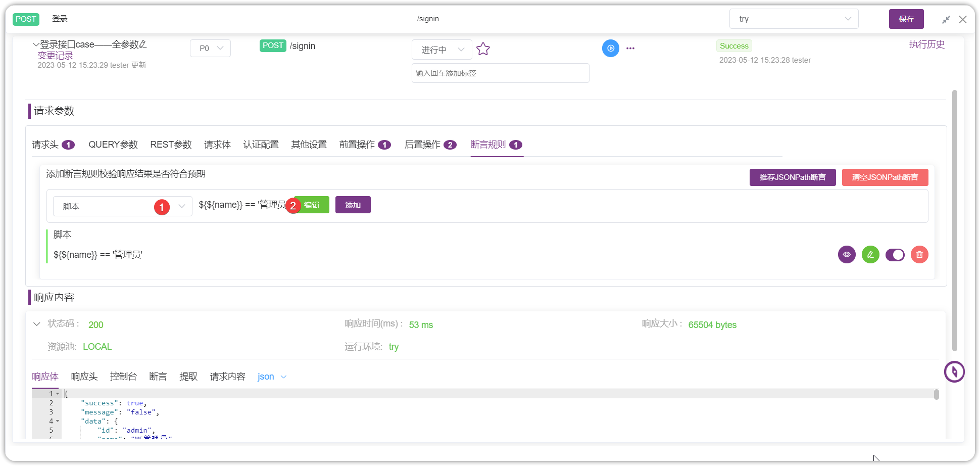This screenshot has height=466, width=980.
Task: Open the 提取 response tab
Action: coord(188,377)
